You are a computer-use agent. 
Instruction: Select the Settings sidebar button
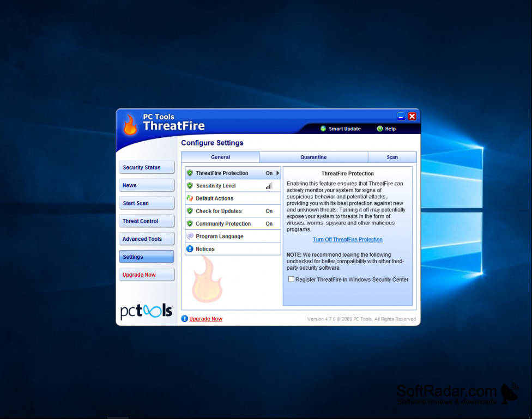[147, 257]
